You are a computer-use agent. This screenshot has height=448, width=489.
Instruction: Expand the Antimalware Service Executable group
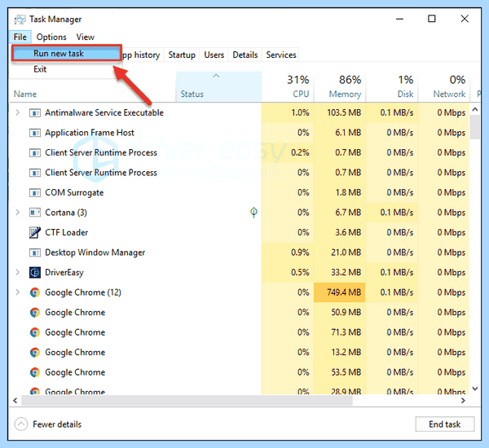coord(17,112)
